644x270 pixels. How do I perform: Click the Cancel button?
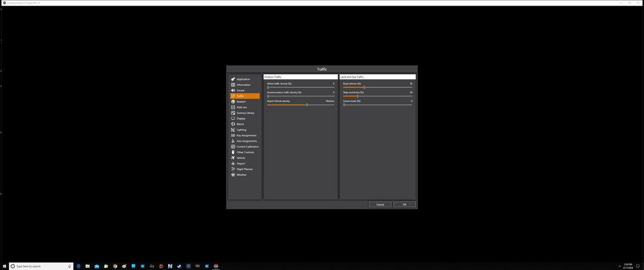[x=380, y=205]
